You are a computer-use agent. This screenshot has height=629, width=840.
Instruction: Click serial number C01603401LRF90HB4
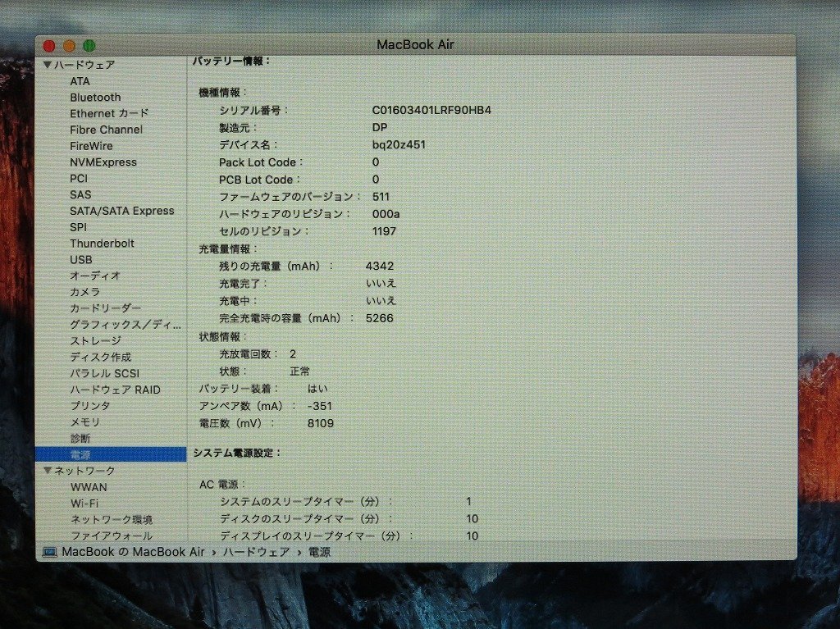pyautogui.click(x=431, y=111)
